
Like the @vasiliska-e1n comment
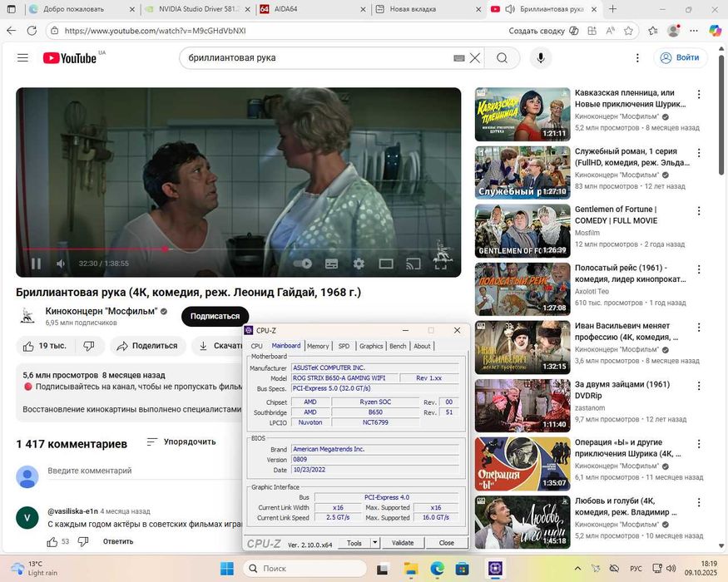click(52, 541)
